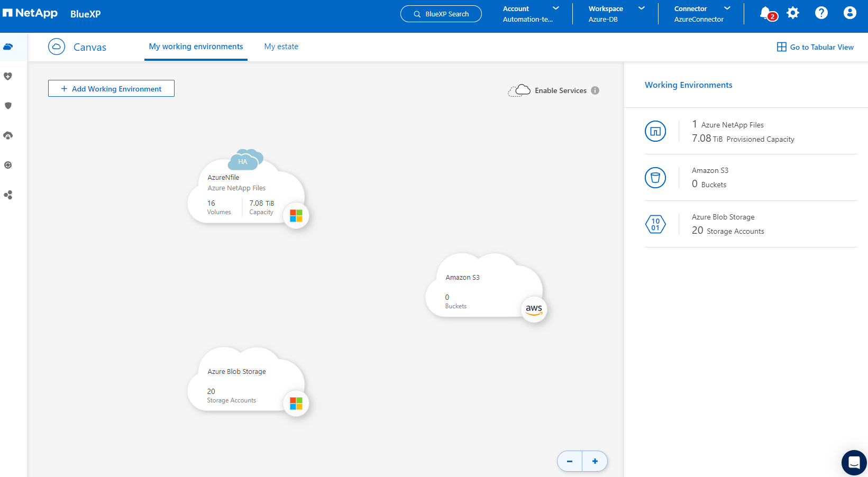
Task: Click Add Working Environment button
Action: 111,89
